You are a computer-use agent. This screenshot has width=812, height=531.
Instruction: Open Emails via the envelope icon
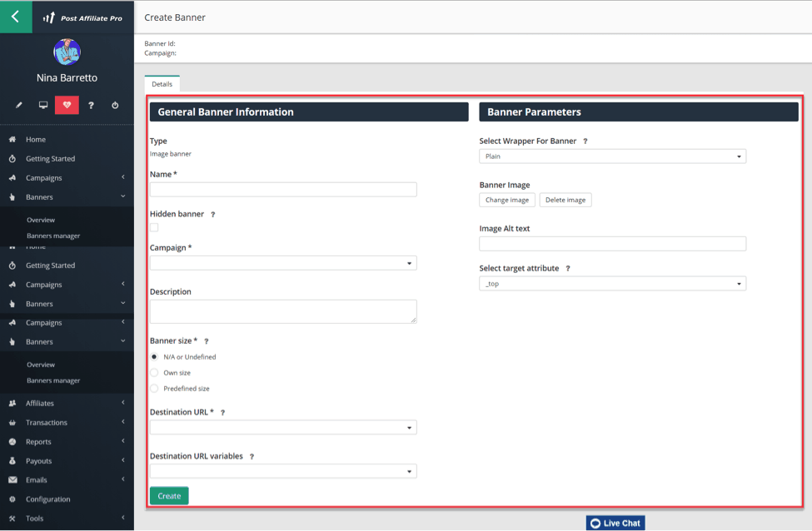(12, 479)
